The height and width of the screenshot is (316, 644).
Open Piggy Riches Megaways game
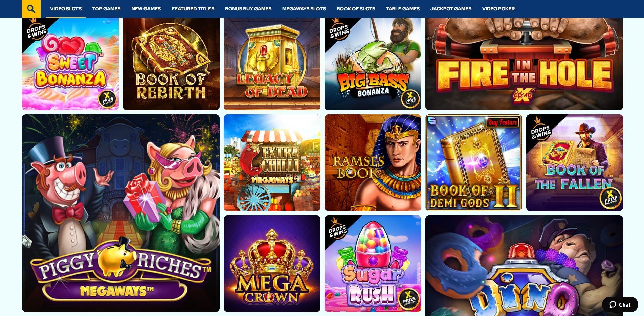pos(121,213)
